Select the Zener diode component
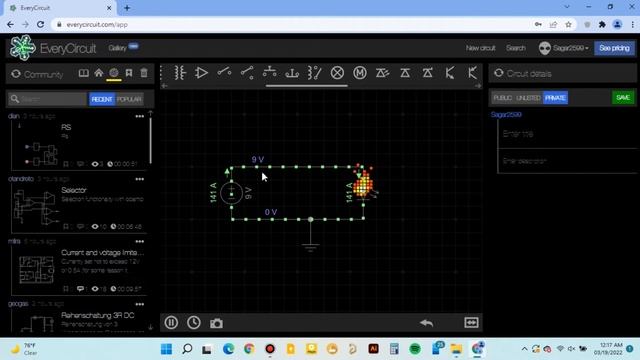 (x=427, y=73)
